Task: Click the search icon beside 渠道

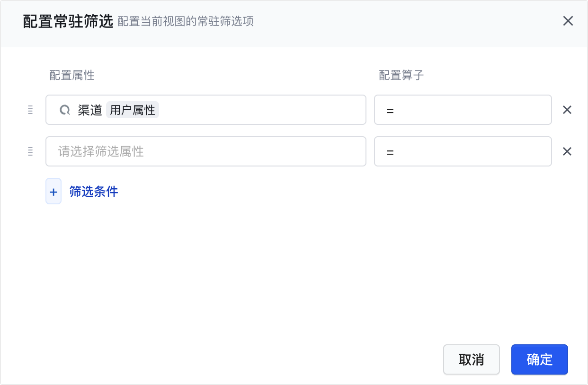Action: 64,110
